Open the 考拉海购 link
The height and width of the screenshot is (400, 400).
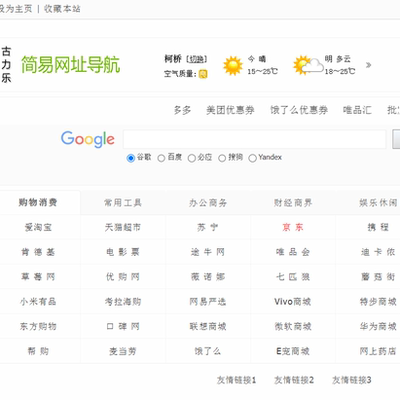pyautogui.click(x=123, y=302)
